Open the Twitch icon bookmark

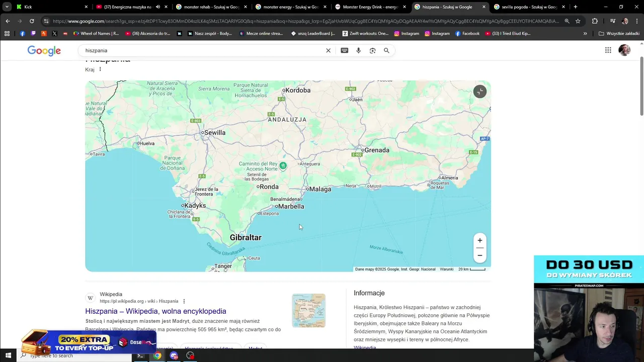point(33,33)
